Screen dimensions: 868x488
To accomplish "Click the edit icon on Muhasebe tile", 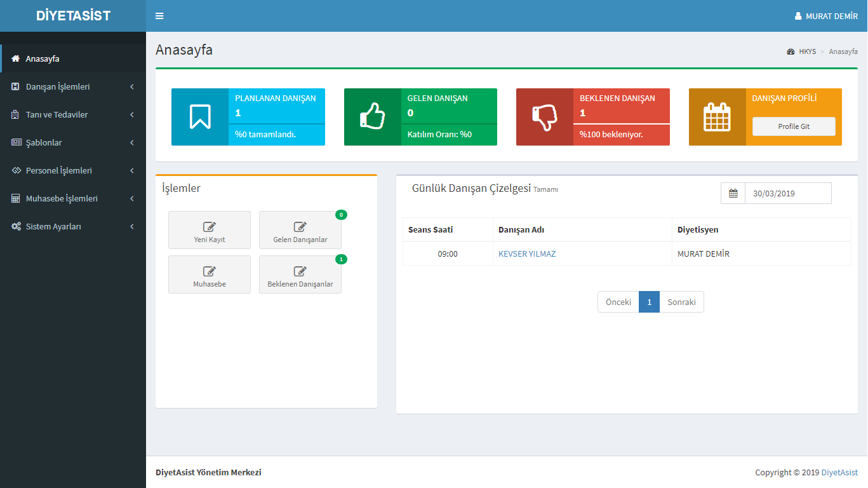I will [210, 271].
